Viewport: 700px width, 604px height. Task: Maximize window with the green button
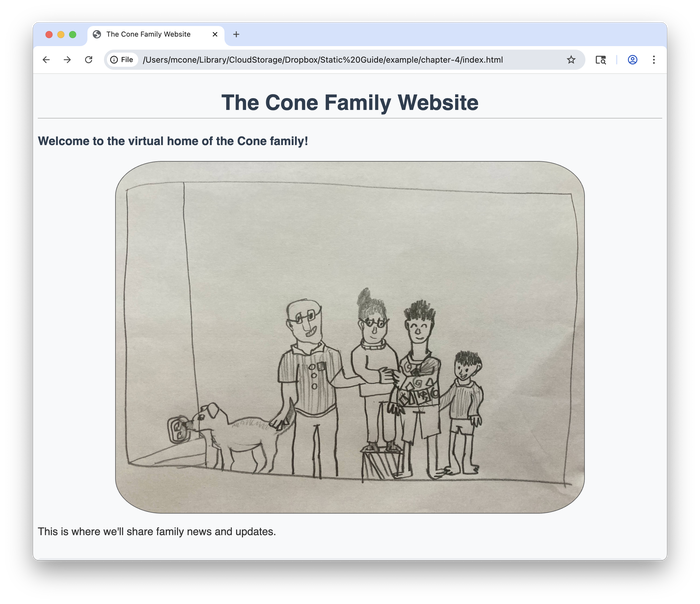73,34
